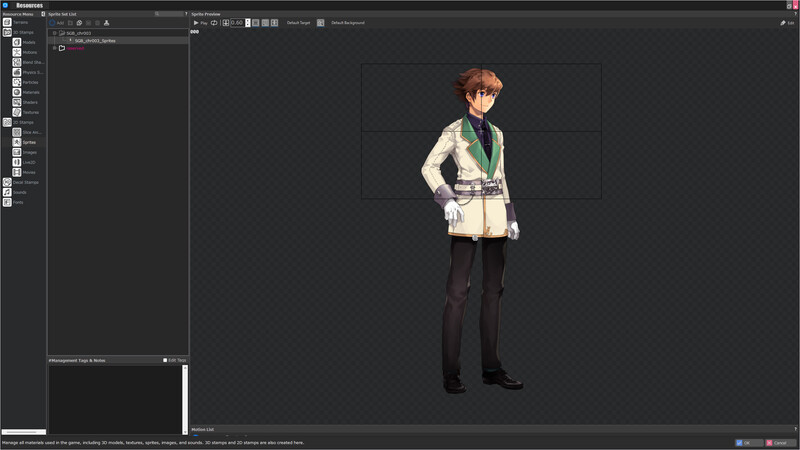Screen dimensions: 800x450
Task: Increase the preview scale with the stepper
Action: [248, 21]
